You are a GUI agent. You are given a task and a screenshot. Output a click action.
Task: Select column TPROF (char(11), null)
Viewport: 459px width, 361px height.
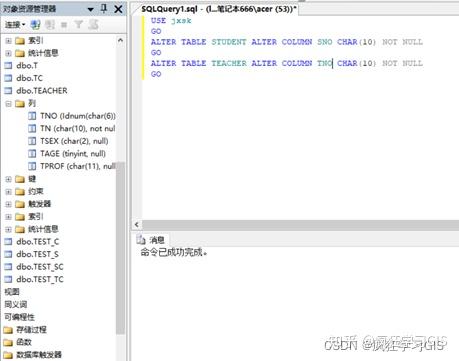[x=78, y=166]
